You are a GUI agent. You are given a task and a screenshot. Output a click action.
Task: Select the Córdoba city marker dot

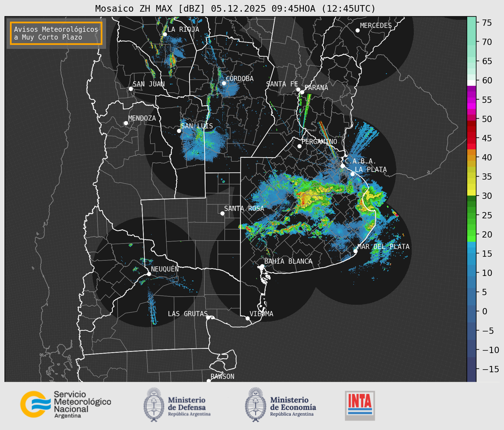224,83
